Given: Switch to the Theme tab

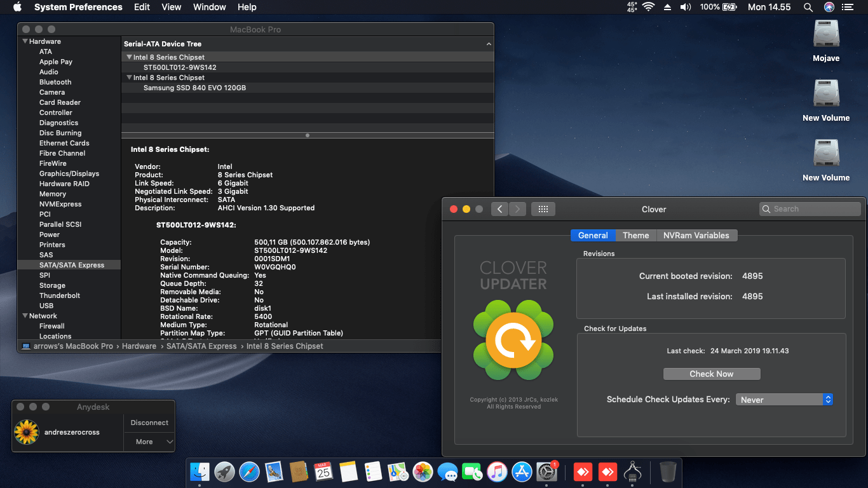Looking at the screenshot, I should coord(635,235).
